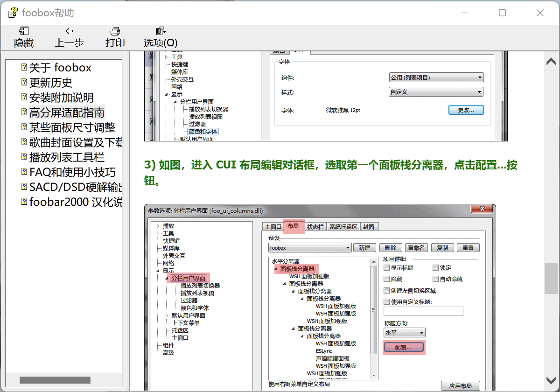560x392 pixels.
Task: Select the 封面 tab
Action: [x=369, y=226]
